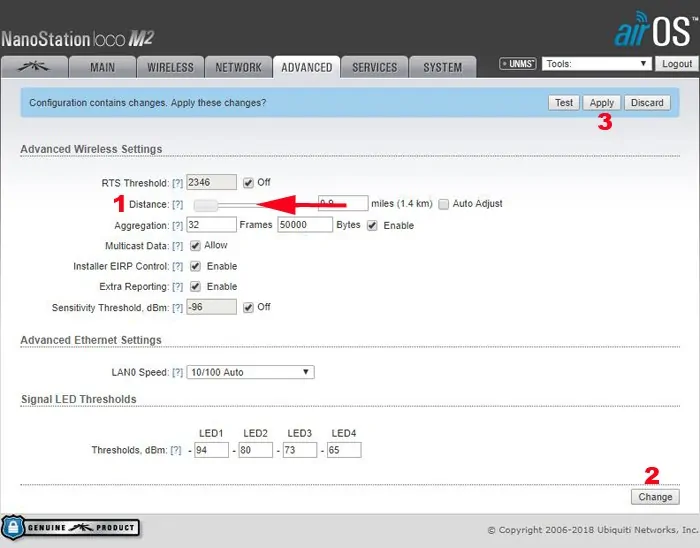Click the UNMS status icon
700x548 pixels.
pos(517,64)
